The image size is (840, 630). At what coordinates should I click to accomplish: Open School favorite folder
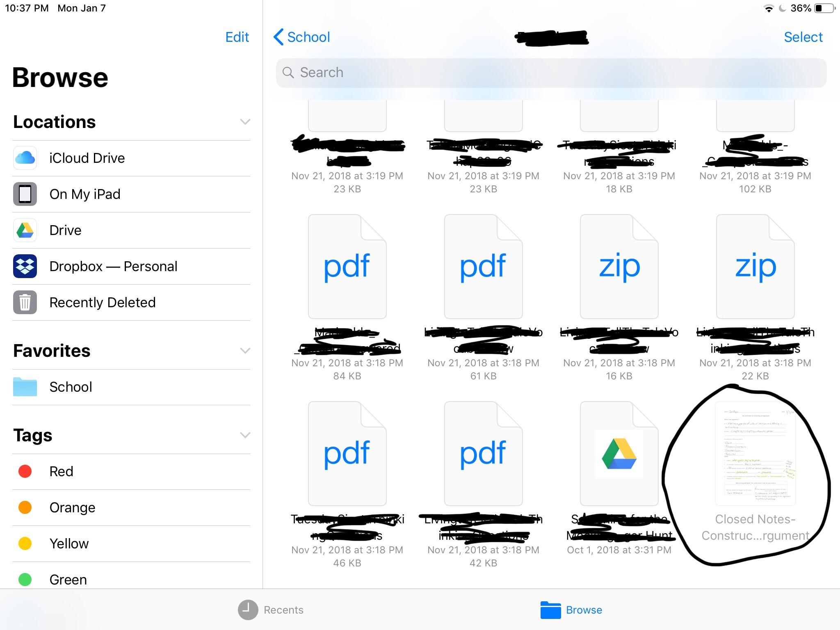(x=71, y=387)
